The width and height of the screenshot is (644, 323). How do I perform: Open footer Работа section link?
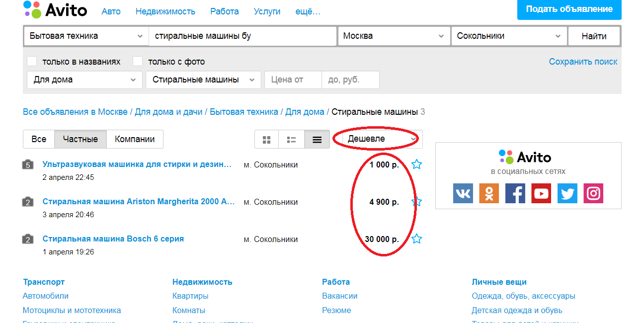pyautogui.click(x=336, y=282)
